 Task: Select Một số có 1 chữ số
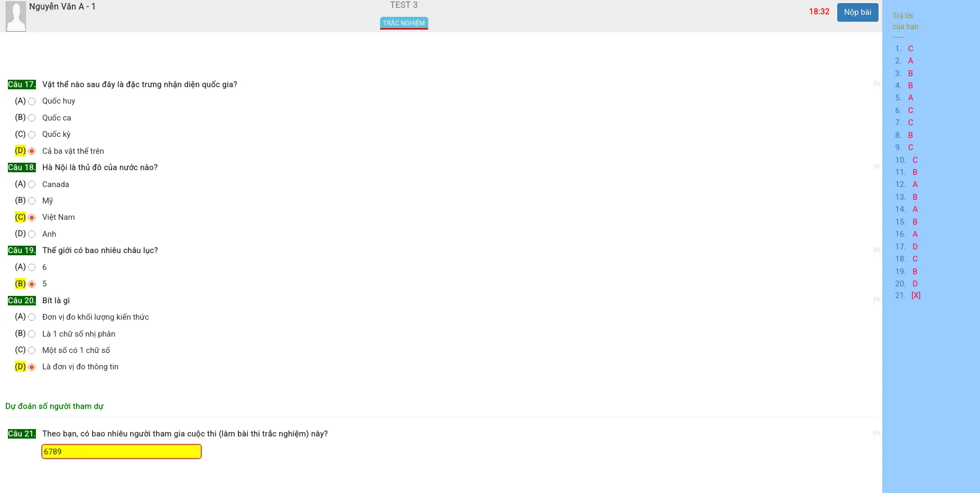tap(32, 350)
